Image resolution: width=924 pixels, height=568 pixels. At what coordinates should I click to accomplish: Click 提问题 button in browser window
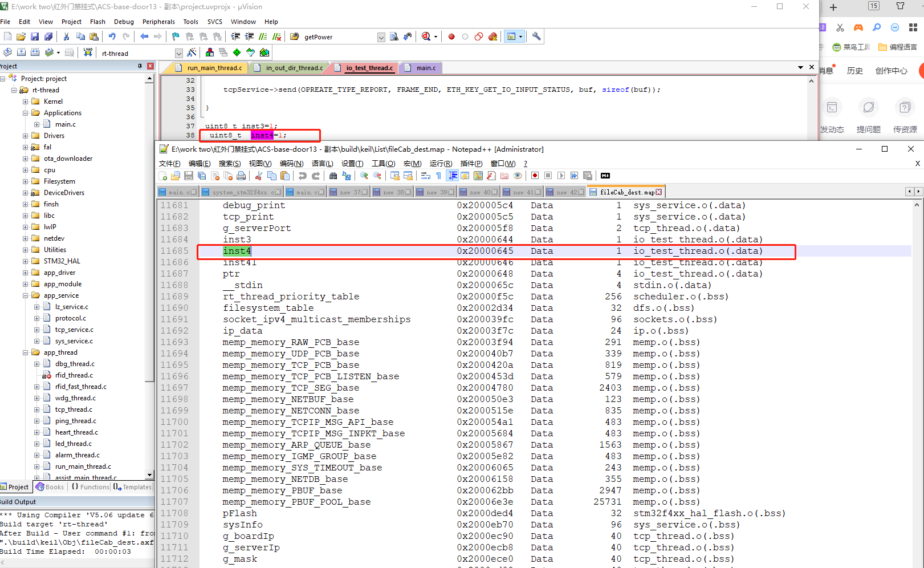tap(868, 116)
